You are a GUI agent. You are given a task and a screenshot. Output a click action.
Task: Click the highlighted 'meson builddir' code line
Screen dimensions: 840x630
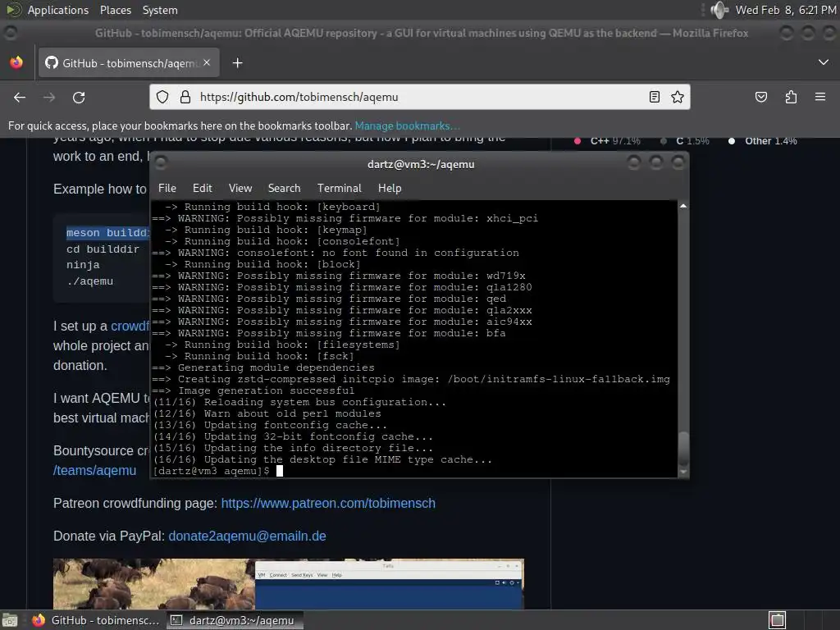107,232
